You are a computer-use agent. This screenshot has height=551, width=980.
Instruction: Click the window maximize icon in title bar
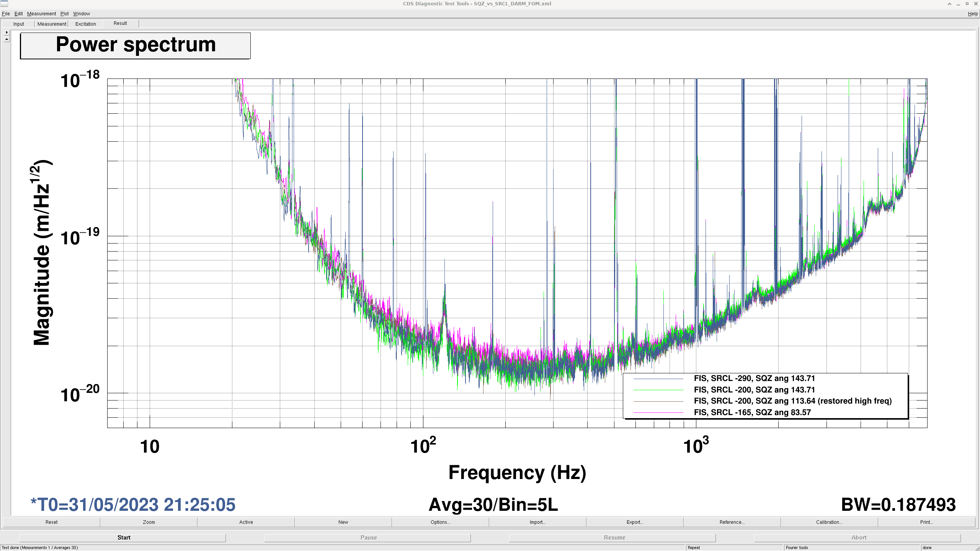click(x=967, y=3)
